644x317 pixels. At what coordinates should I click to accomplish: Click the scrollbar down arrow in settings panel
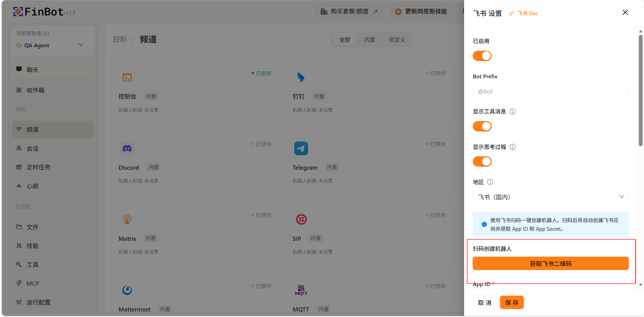tap(641, 285)
